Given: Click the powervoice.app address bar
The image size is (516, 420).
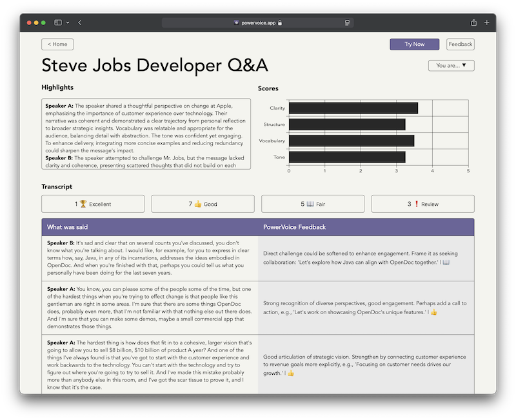Looking at the screenshot, I should coord(257,23).
